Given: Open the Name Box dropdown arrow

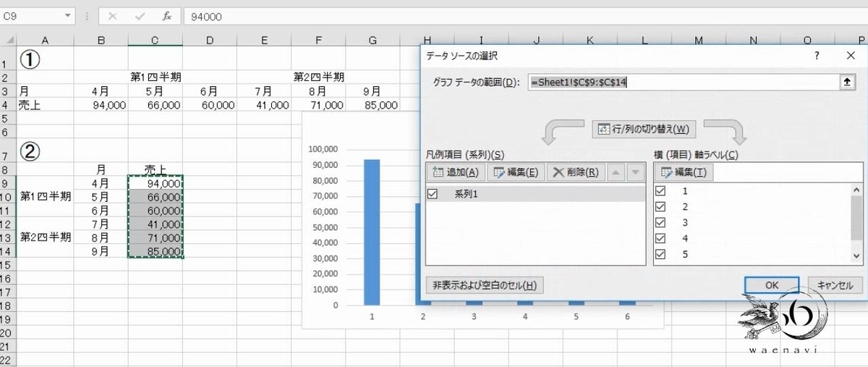Looking at the screenshot, I should 68,16.
